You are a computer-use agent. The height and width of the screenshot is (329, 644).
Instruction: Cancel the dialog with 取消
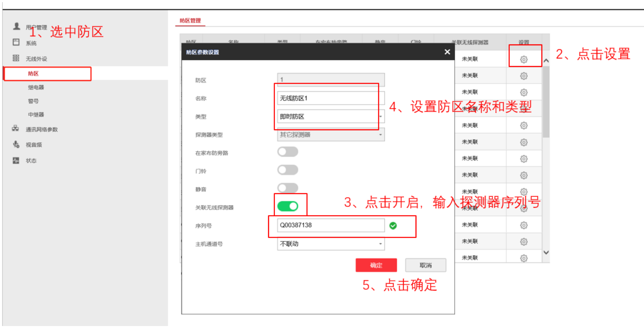(x=426, y=265)
